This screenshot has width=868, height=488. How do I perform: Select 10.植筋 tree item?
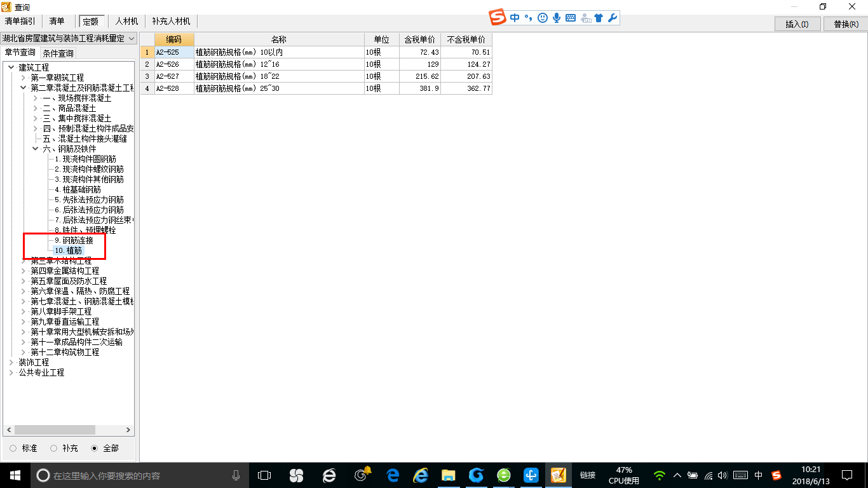tap(68, 250)
